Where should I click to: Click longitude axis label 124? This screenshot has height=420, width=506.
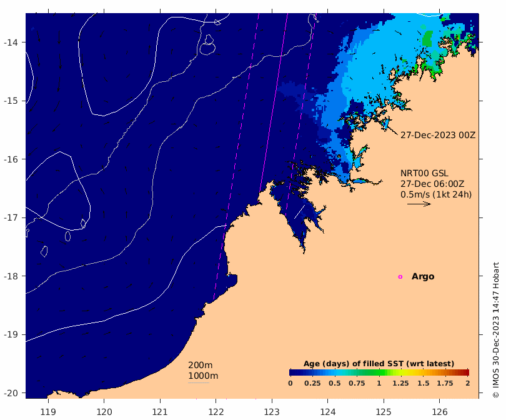[328, 412]
